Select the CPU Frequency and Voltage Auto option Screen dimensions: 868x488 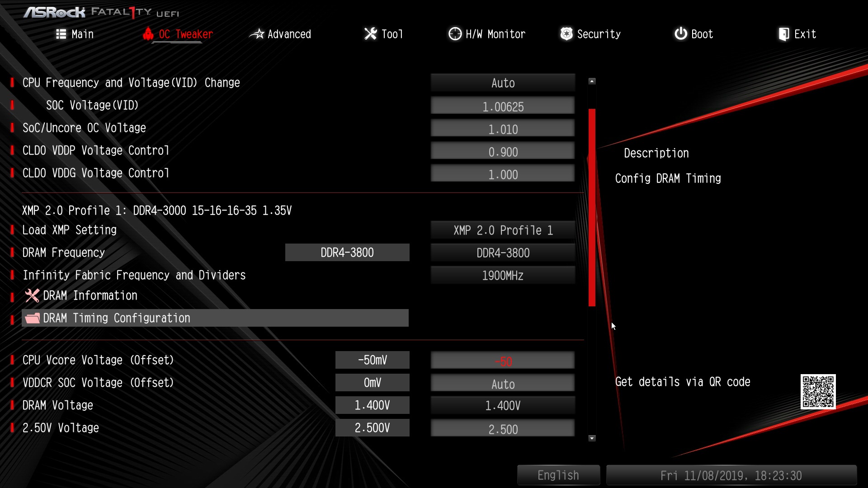(503, 83)
